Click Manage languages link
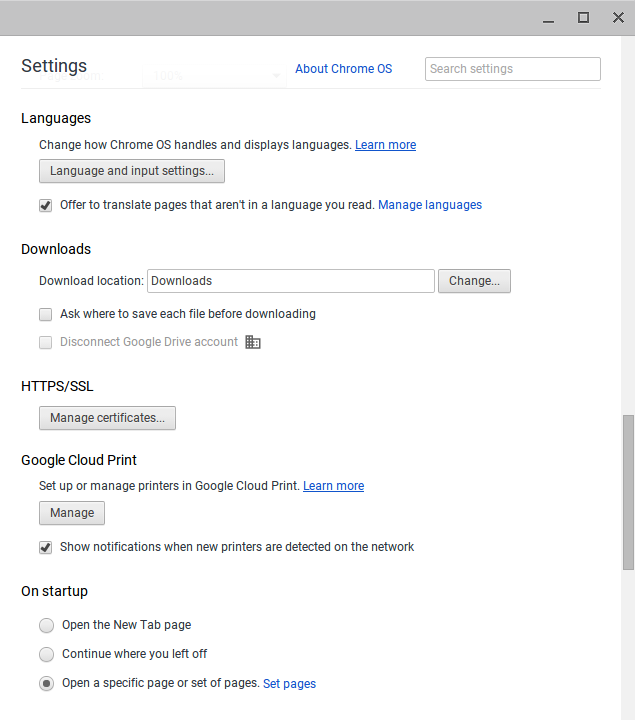 pyautogui.click(x=430, y=205)
